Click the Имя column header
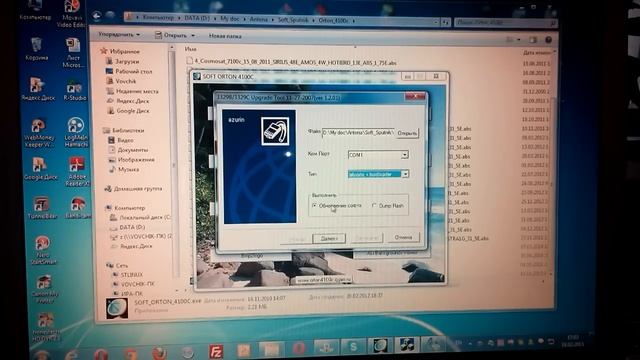Viewport: 640px width, 360px height. point(191,49)
